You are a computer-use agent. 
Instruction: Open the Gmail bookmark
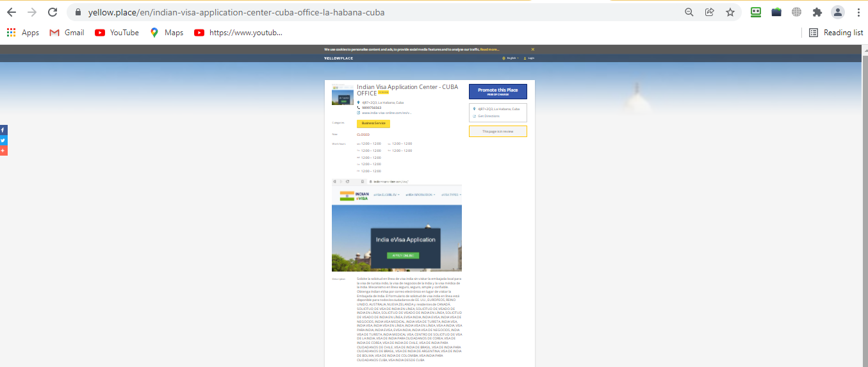(67, 33)
